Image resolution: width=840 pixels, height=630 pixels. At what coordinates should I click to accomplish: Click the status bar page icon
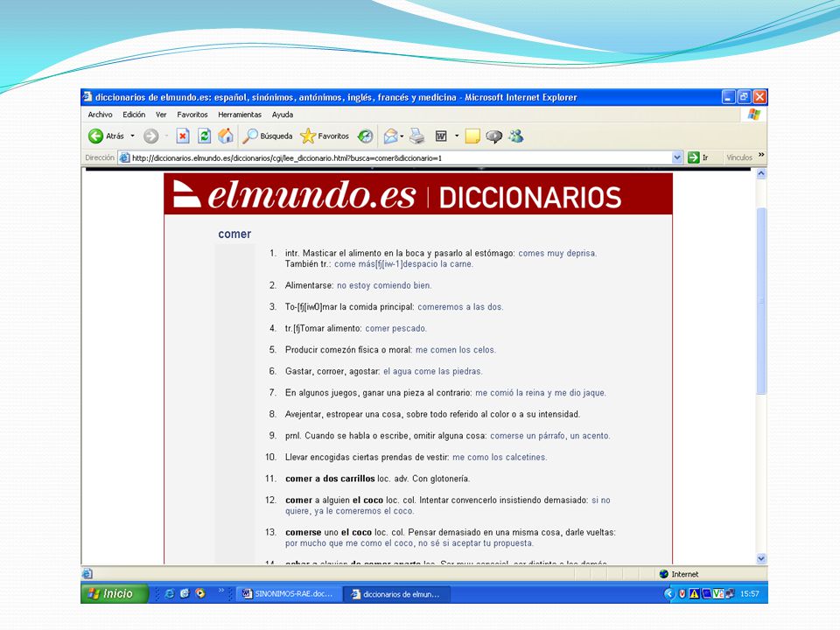click(87, 574)
